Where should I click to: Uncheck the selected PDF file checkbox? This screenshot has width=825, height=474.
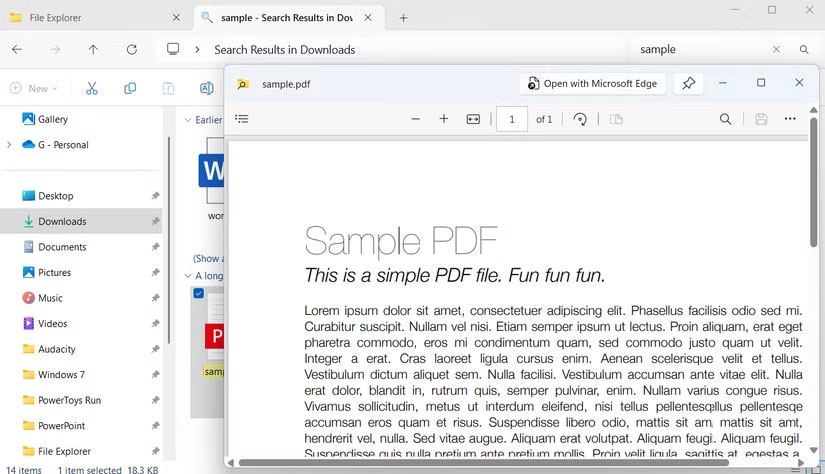click(x=198, y=293)
